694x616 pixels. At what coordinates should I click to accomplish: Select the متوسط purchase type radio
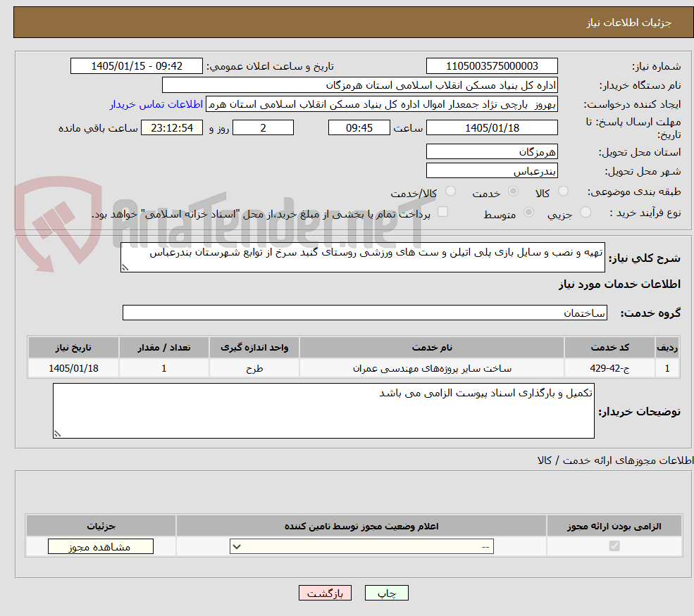click(528, 213)
